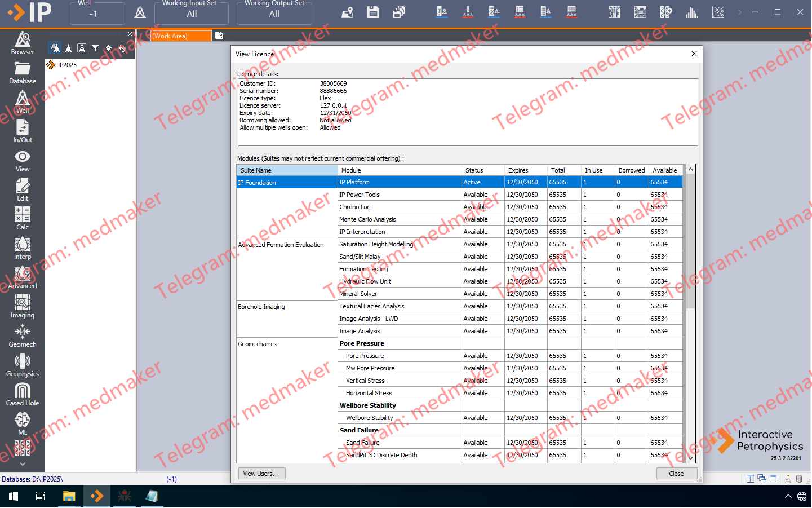Open the Browser panel icon

[23, 43]
